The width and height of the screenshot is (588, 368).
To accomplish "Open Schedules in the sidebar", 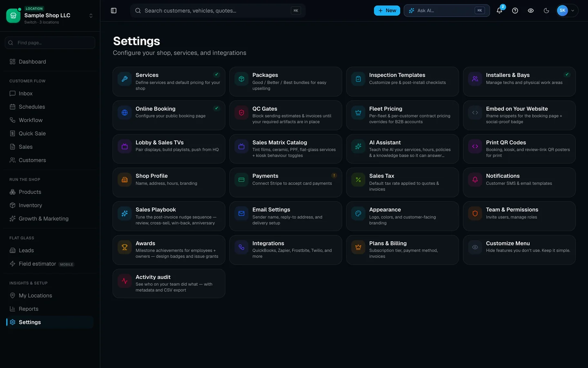I will 50,107.
